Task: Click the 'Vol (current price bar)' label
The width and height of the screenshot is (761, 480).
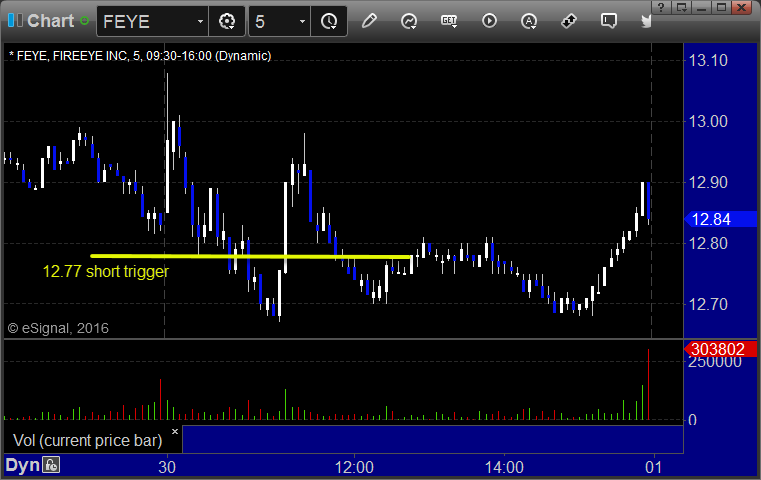Action: click(x=88, y=440)
